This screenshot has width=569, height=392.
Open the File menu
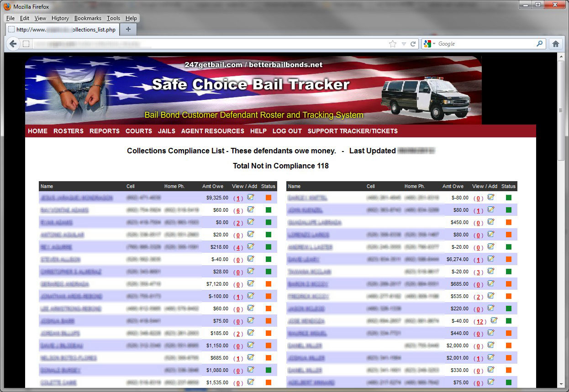pos(11,18)
